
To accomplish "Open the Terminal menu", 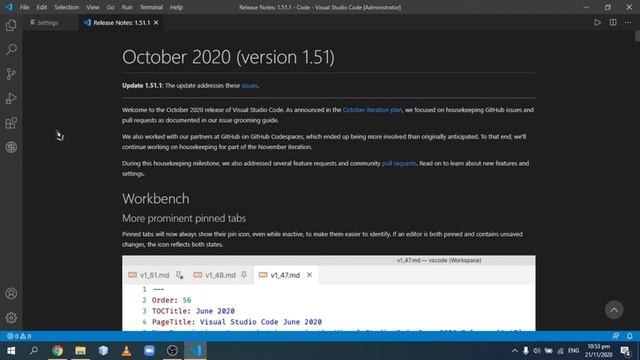I will [151, 7].
